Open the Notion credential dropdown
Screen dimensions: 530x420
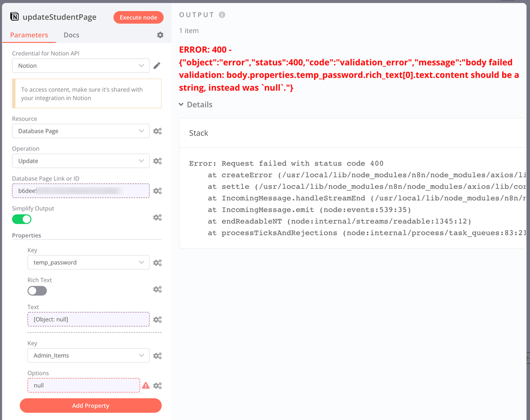80,66
